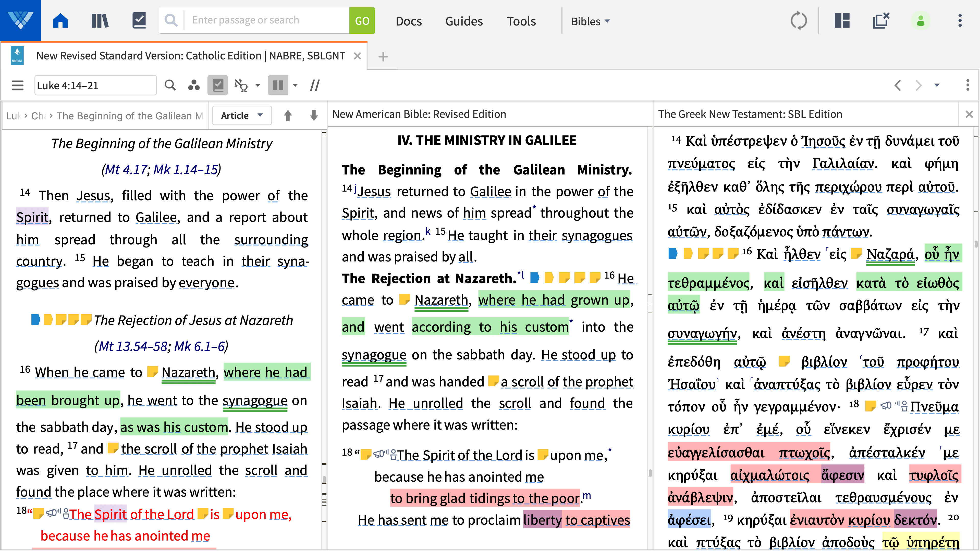
Task: Click the close-all-panels icon
Action: pyautogui.click(x=881, y=20)
